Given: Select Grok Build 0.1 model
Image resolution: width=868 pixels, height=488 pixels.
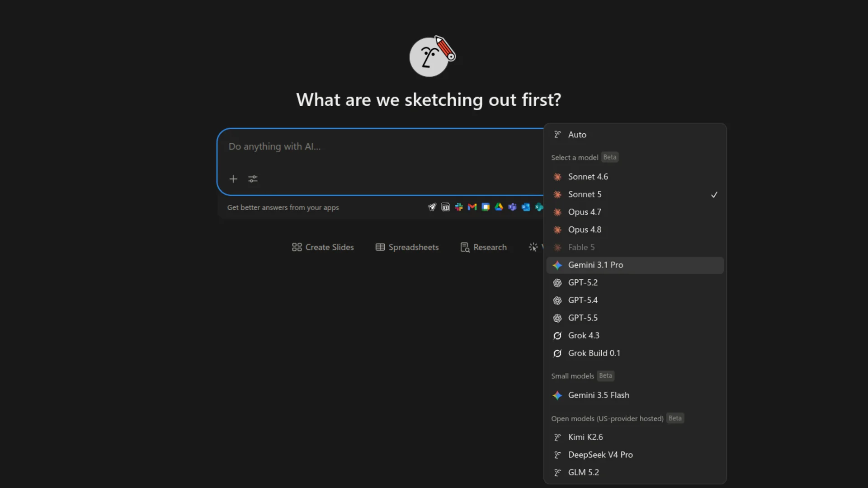Looking at the screenshot, I should click(x=635, y=353).
